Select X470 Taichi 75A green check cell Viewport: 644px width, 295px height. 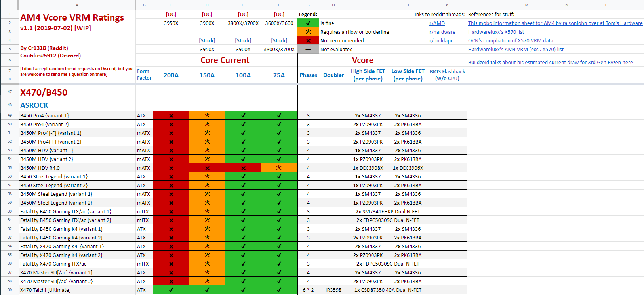(x=279, y=290)
